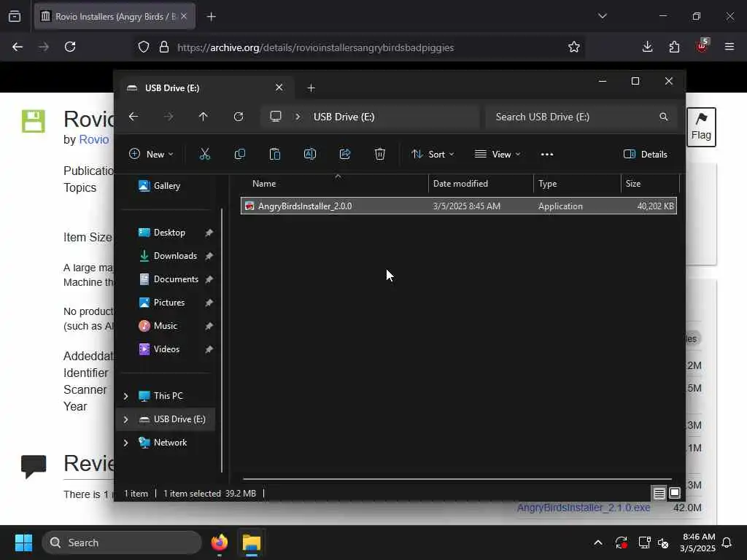Sort files by Type column header

click(547, 183)
